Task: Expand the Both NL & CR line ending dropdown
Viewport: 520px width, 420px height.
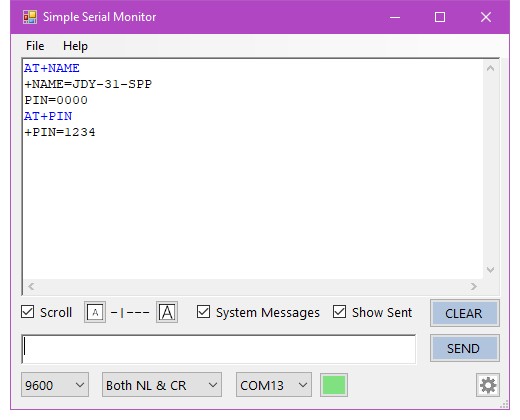Action: tap(162, 385)
